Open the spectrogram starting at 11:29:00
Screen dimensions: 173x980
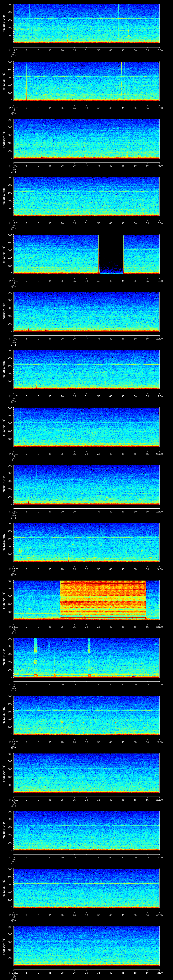pos(86,889)
